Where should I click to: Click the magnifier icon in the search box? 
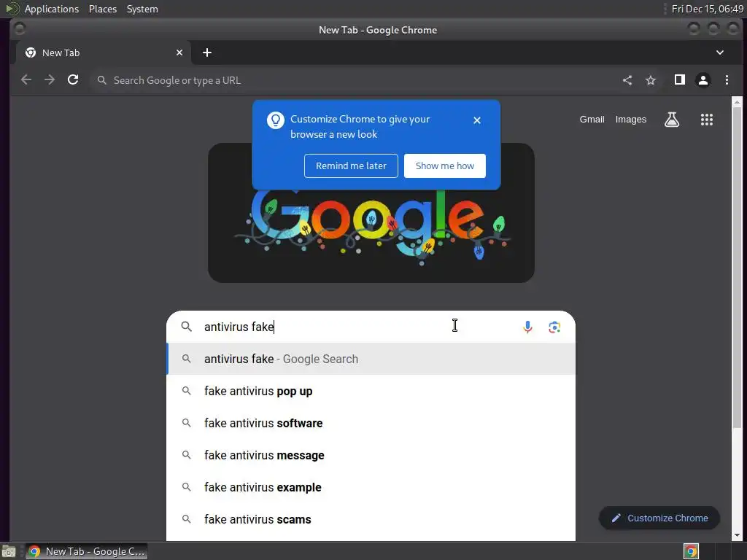click(x=187, y=327)
